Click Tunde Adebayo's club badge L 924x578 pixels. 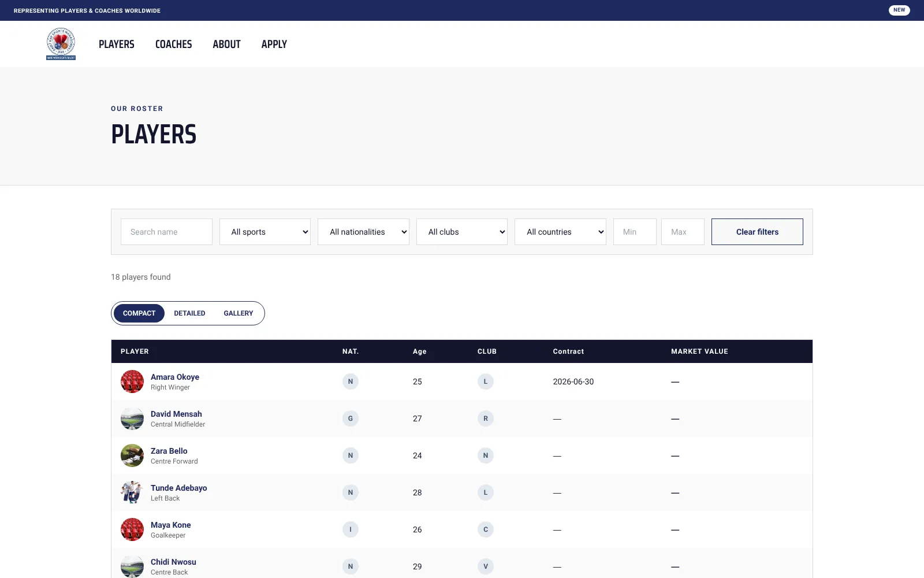(x=486, y=492)
